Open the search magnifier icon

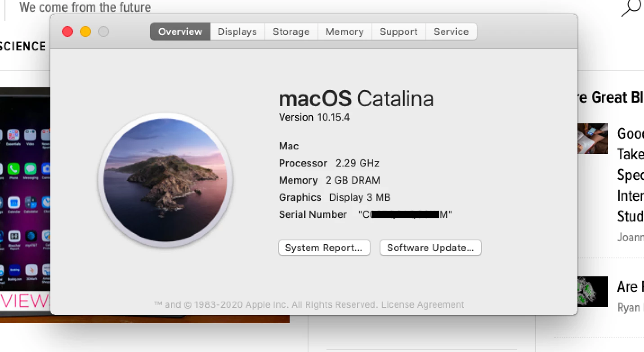pyautogui.click(x=631, y=8)
